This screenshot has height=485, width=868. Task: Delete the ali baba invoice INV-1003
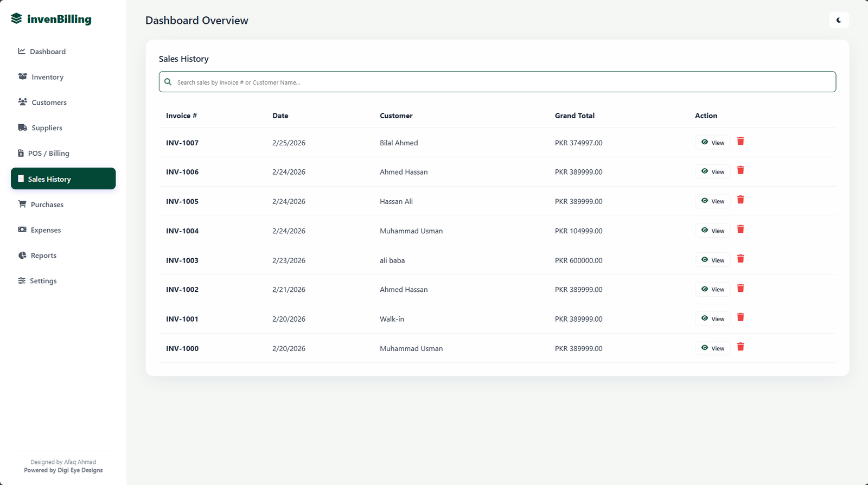(741, 259)
